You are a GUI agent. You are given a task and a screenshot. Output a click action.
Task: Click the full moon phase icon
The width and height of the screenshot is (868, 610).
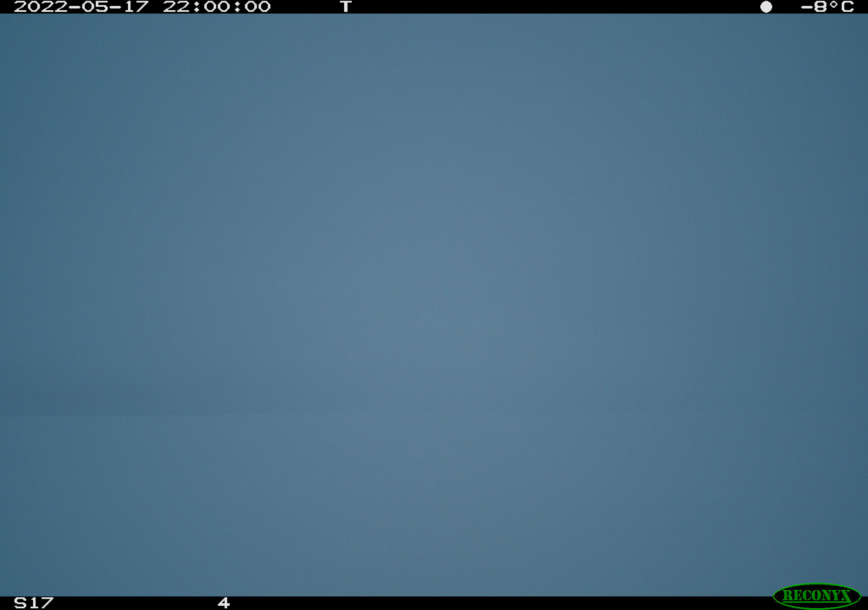tap(766, 7)
